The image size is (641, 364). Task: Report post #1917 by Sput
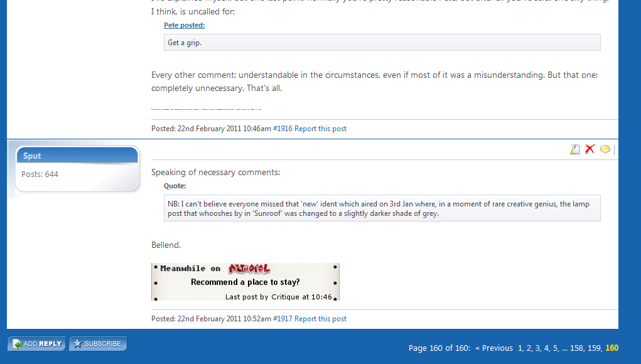coord(320,319)
